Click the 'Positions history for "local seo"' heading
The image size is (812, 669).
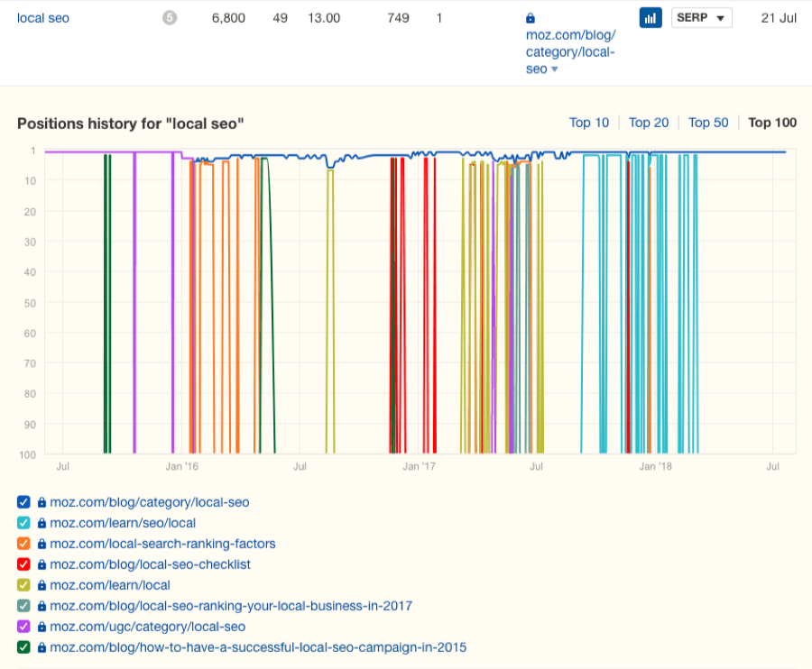coord(131,124)
